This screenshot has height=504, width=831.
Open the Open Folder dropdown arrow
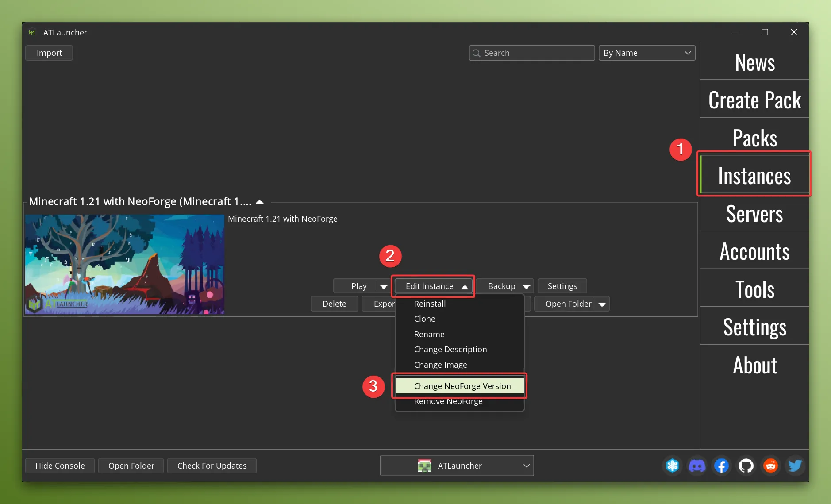(x=602, y=304)
